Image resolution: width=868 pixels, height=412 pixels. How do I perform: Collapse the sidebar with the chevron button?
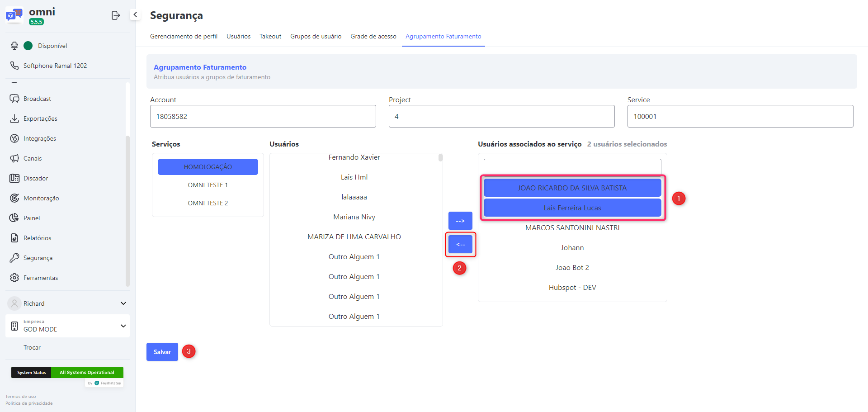135,14
